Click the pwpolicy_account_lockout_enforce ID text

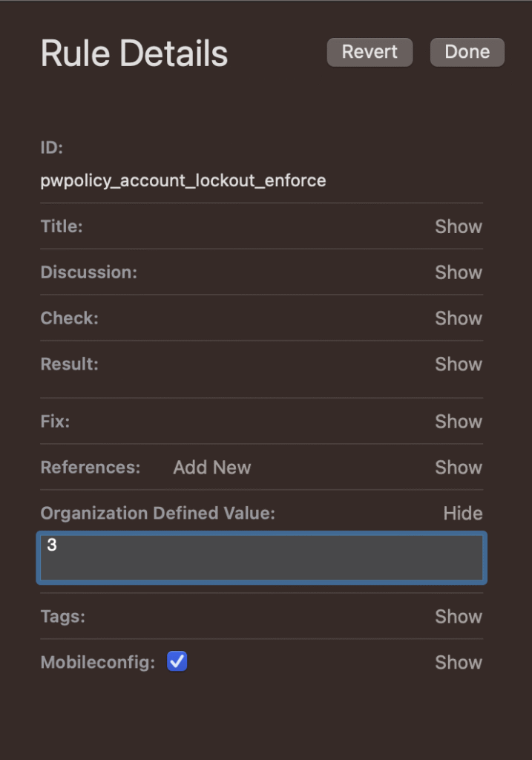(x=183, y=180)
